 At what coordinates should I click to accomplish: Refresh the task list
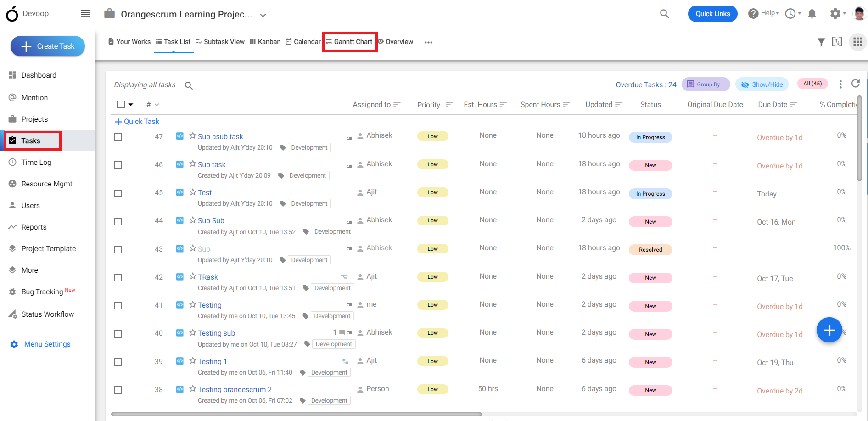click(x=856, y=84)
